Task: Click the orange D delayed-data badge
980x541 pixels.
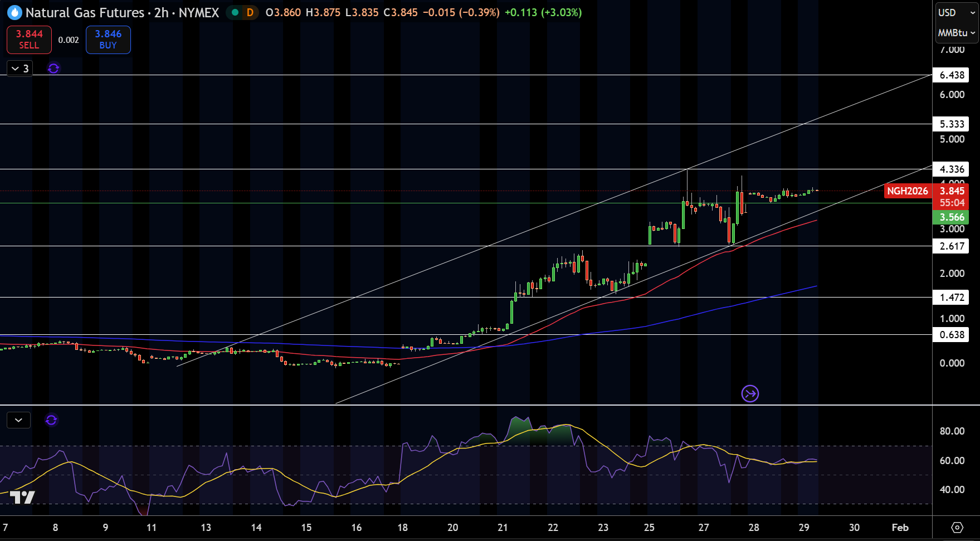Action: coord(250,12)
